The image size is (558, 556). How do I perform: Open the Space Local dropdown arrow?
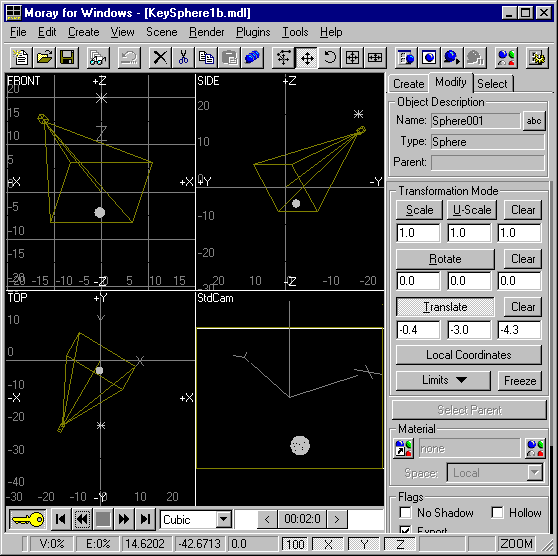[535, 473]
